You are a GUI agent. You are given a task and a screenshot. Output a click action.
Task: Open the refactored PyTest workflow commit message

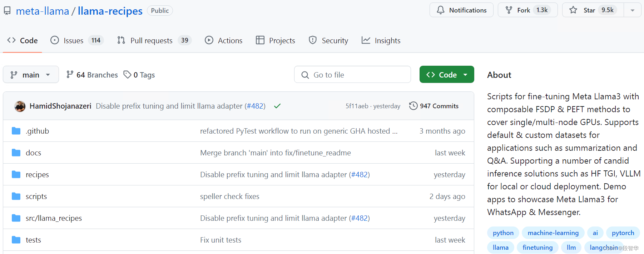[x=299, y=131]
